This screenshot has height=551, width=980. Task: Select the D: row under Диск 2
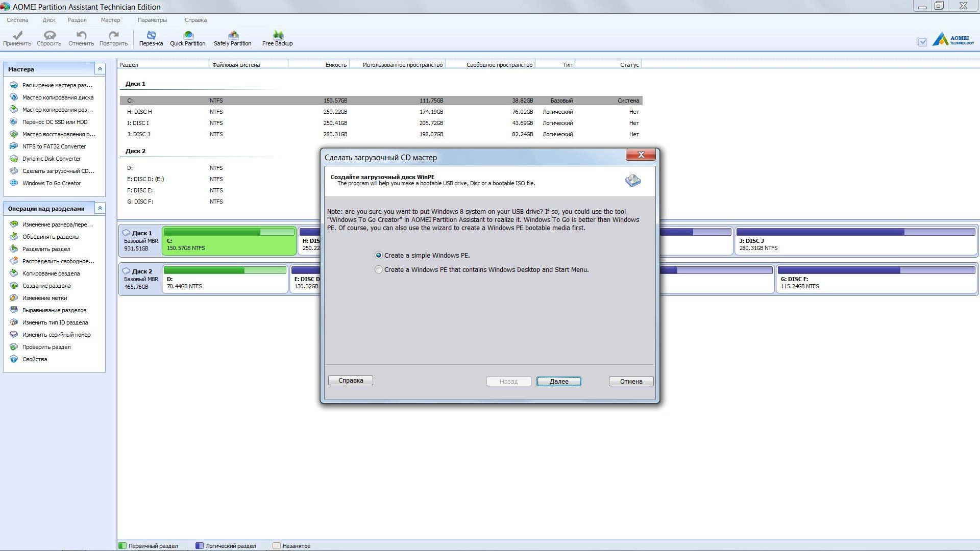point(220,168)
